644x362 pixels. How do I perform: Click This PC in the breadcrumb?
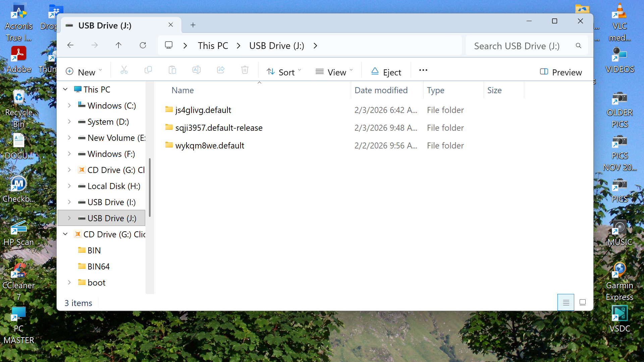pos(213,46)
